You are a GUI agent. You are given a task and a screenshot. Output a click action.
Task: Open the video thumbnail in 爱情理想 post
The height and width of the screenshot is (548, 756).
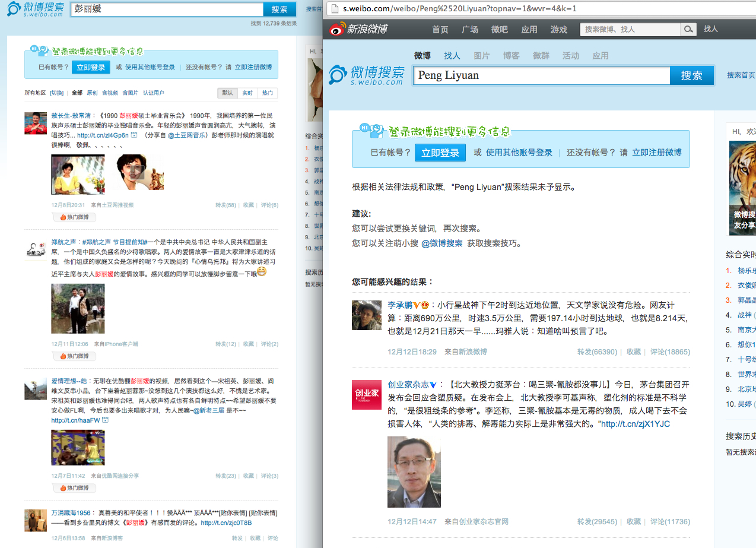78,447
